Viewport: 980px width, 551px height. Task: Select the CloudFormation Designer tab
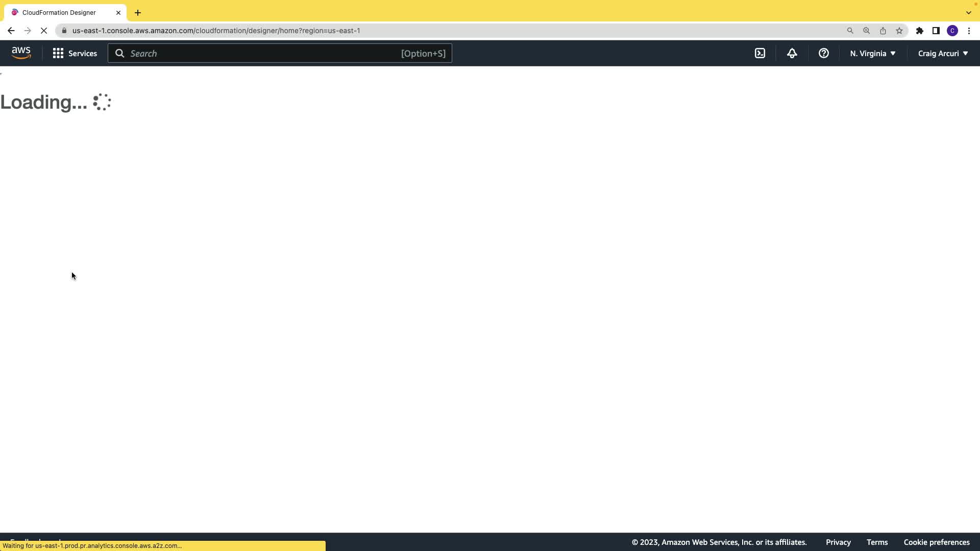tap(59, 13)
